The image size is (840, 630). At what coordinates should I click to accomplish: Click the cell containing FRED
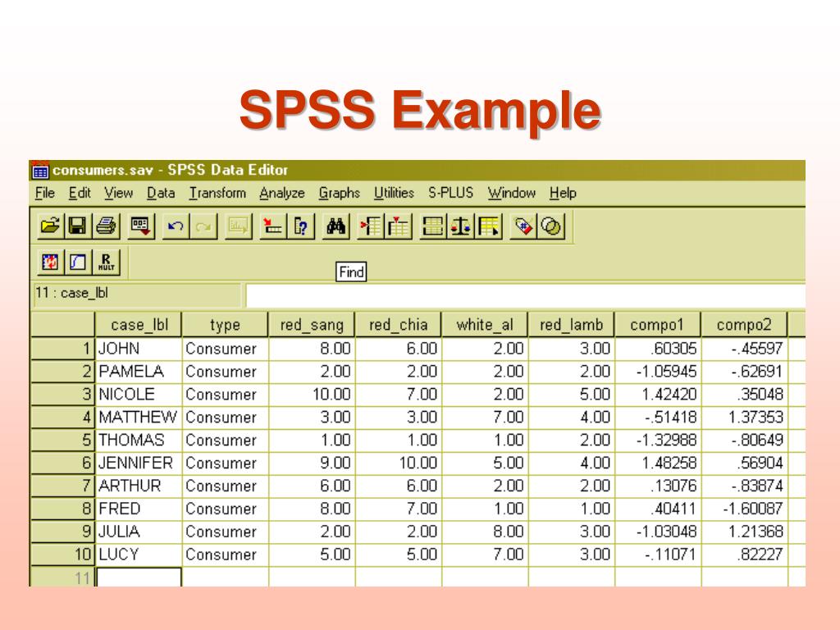[x=139, y=509]
